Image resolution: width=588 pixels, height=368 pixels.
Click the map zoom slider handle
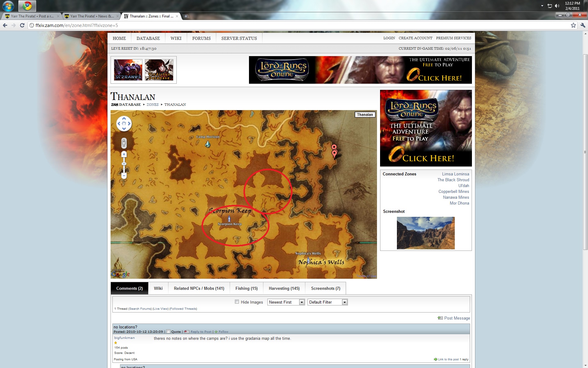pyautogui.click(x=124, y=164)
